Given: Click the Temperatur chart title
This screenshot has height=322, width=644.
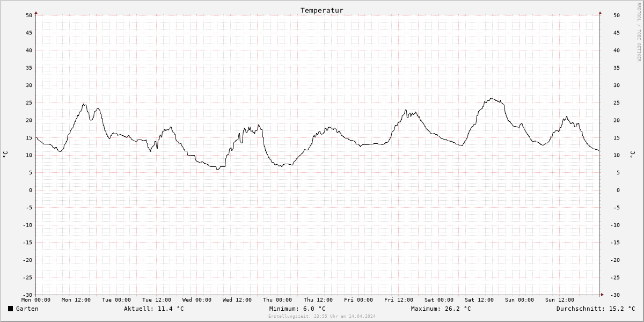Looking at the screenshot, I should [322, 10].
